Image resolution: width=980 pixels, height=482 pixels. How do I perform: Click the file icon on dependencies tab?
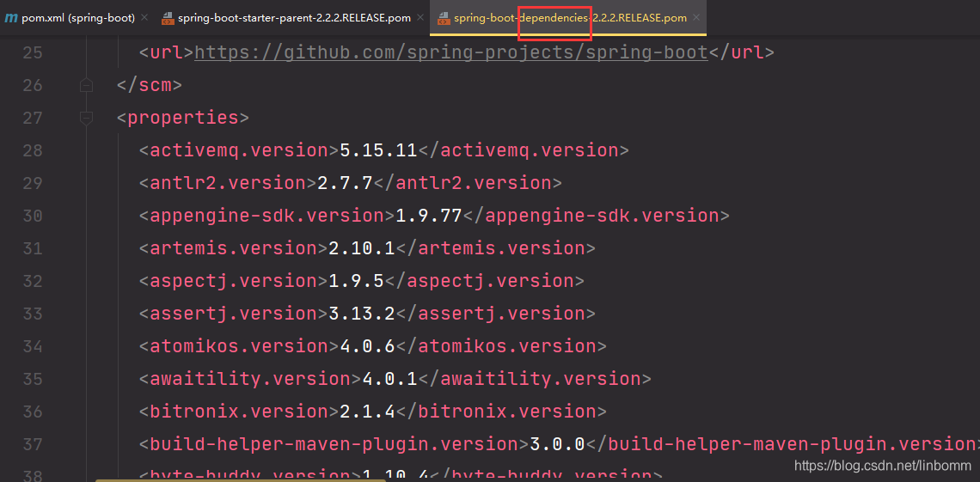(x=443, y=18)
